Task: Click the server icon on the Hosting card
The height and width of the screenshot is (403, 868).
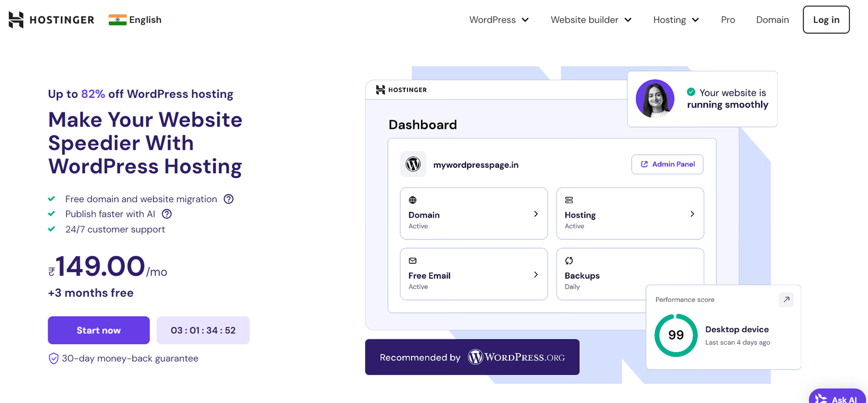Action: click(569, 200)
